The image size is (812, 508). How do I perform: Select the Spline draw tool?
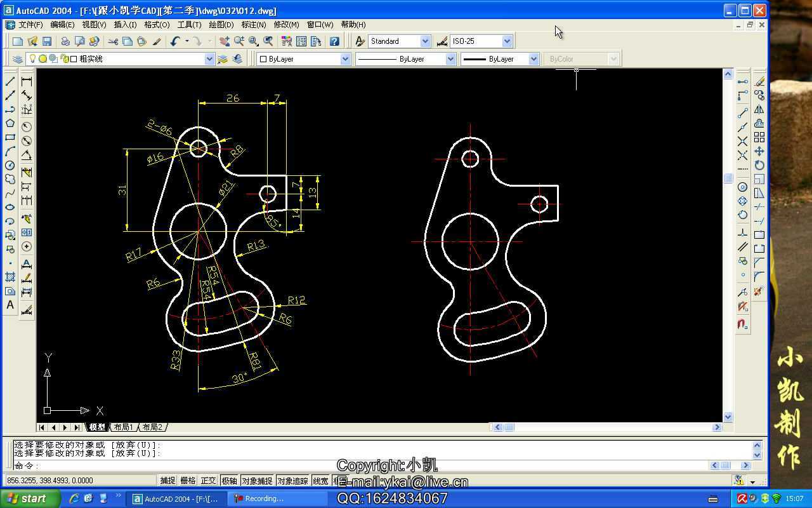[x=10, y=193]
